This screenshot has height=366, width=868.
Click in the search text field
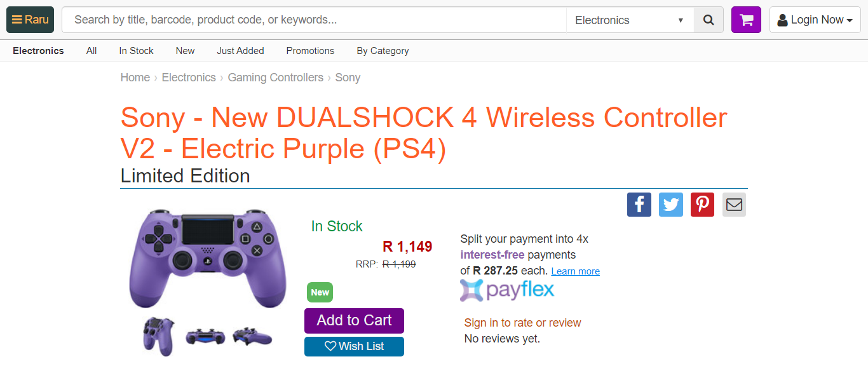[x=314, y=20]
